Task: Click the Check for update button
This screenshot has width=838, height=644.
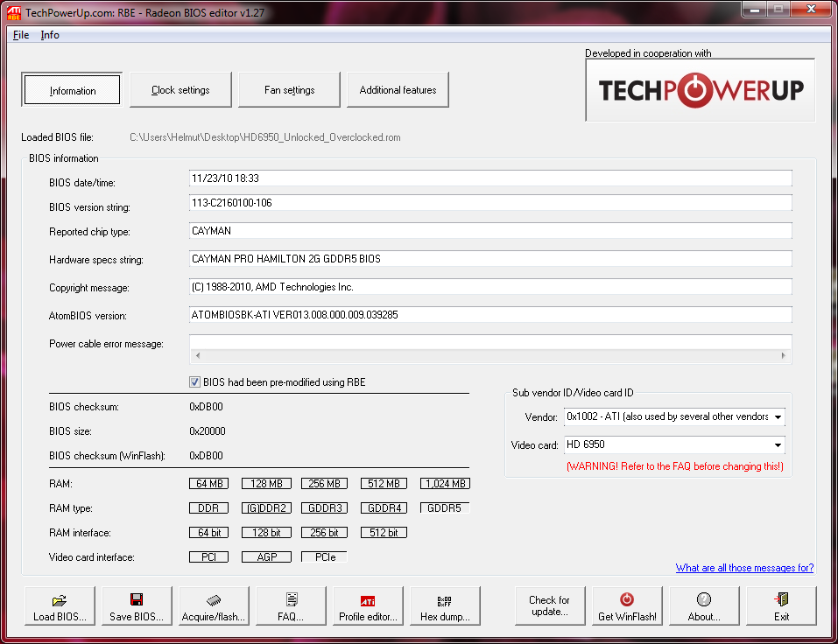Action: [x=549, y=605]
